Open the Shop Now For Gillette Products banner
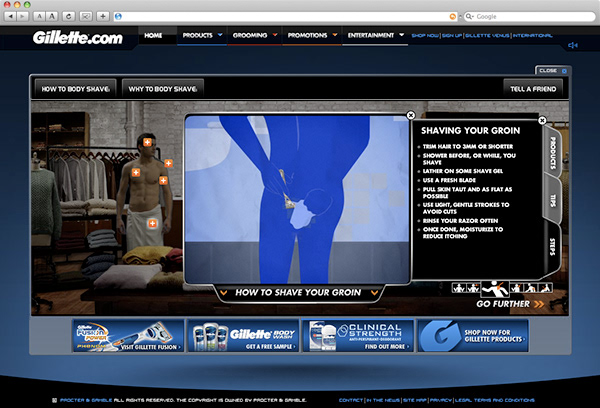This screenshot has width=600, height=408. click(x=473, y=336)
